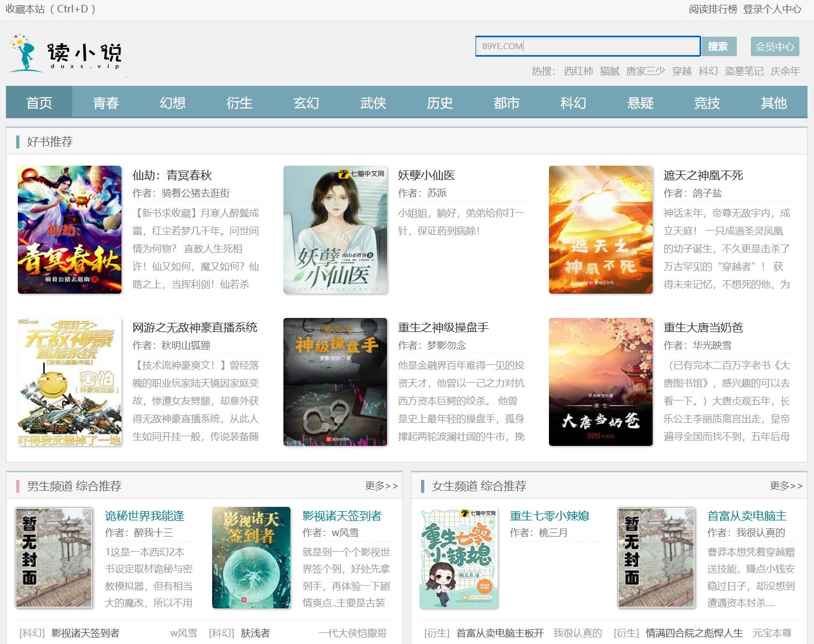Expand 更多 in 男生频道 section
Image resolution: width=814 pixels, height=644 pixels.
click(381, 486)
